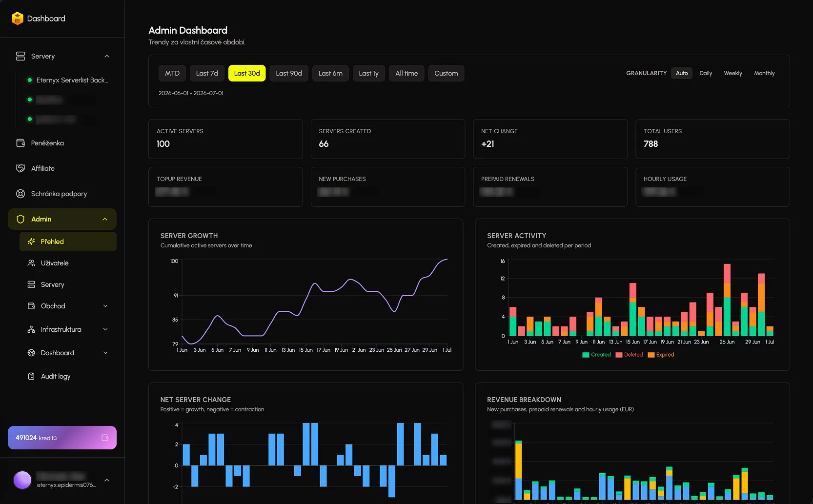The image size is (813, 504).
Task: Expand the Infrastruktura submenu chevron
Action: coord(105,329)
